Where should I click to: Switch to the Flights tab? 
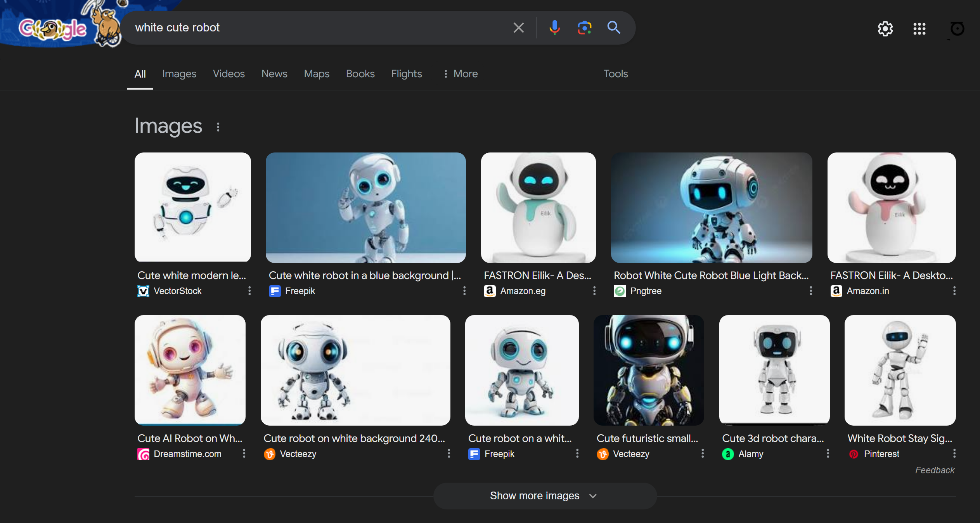coord(407,74)
